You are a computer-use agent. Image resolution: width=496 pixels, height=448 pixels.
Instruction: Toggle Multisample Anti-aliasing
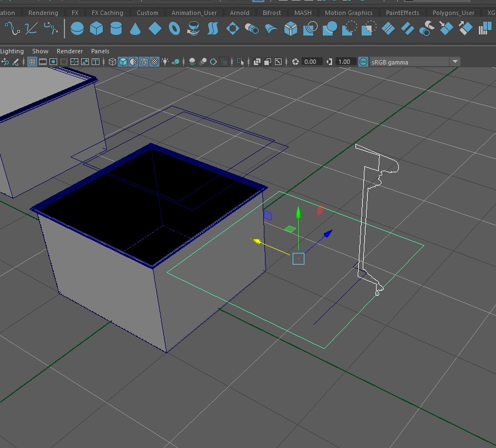click(x=213, y=62)
